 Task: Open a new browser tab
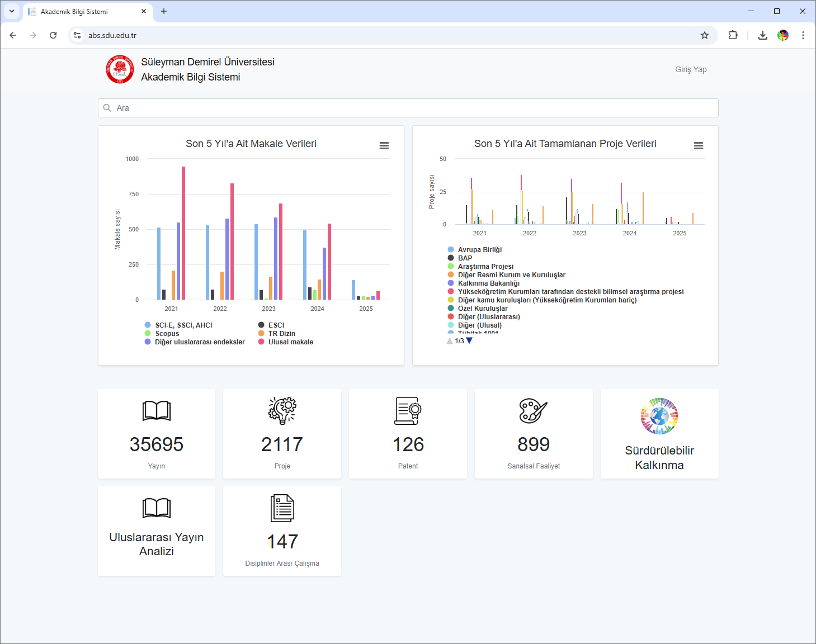coord(164,11)
